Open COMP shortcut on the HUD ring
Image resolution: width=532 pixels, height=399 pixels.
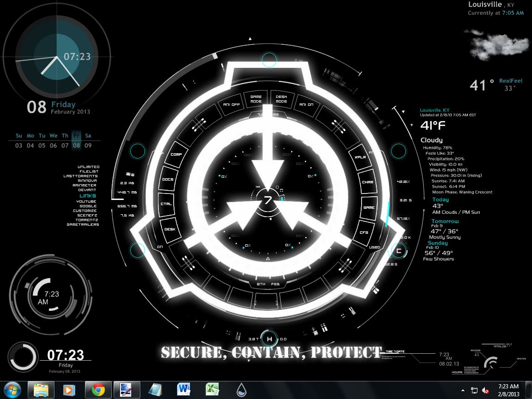tap(176, 154)
